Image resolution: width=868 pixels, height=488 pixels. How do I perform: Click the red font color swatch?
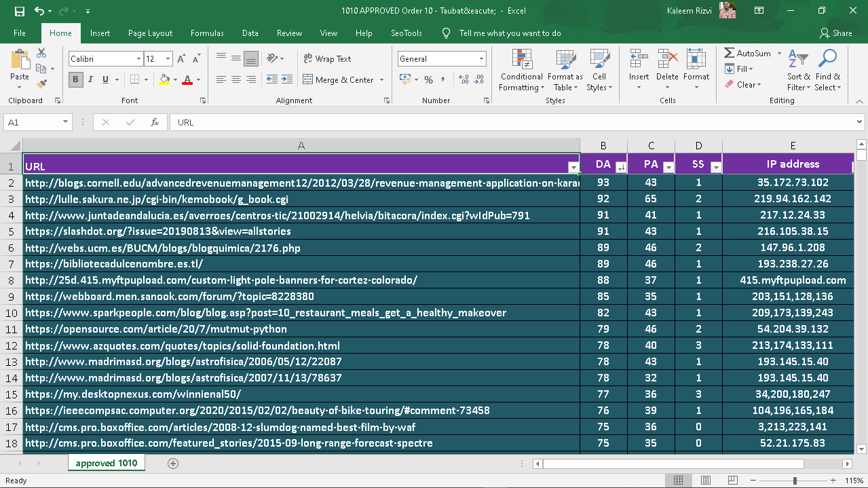(187, 80)
